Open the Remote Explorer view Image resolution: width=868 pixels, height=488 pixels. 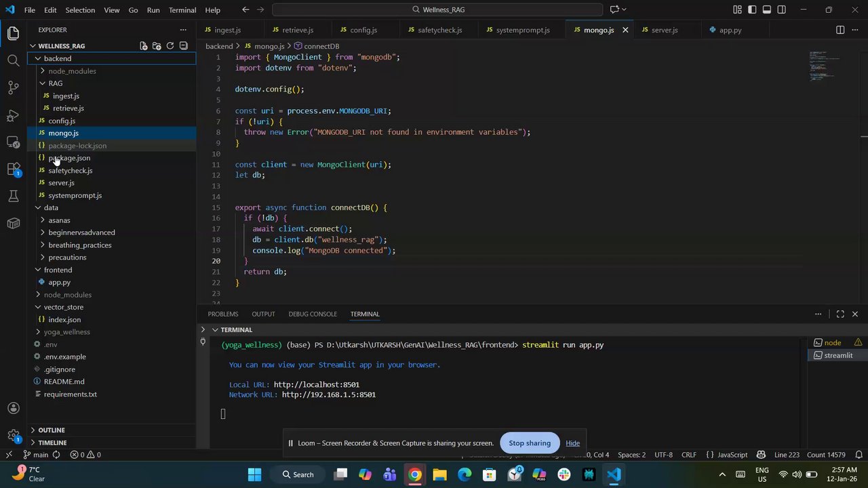[13, 142]
